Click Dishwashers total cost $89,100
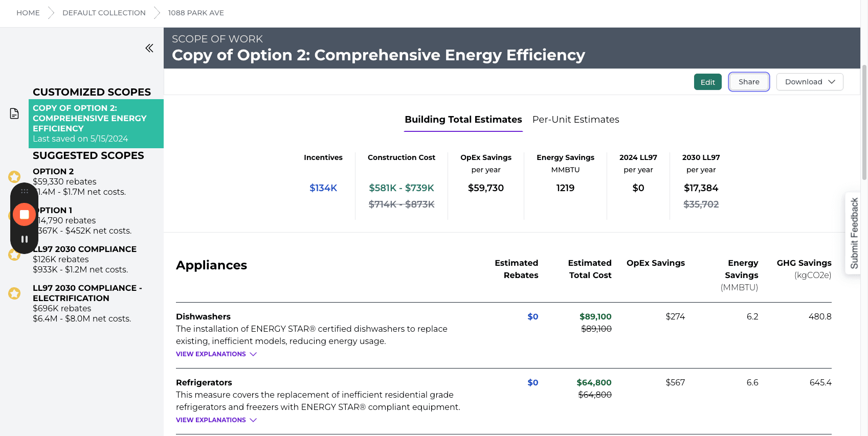This screenshot has width=868, height=436. coord(595,317)
